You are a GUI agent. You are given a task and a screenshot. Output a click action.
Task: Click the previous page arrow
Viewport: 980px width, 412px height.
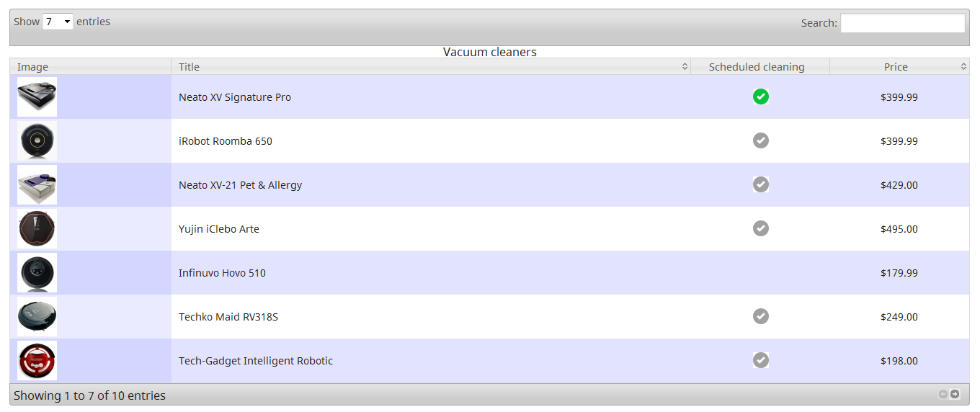(x=943, y=394)
